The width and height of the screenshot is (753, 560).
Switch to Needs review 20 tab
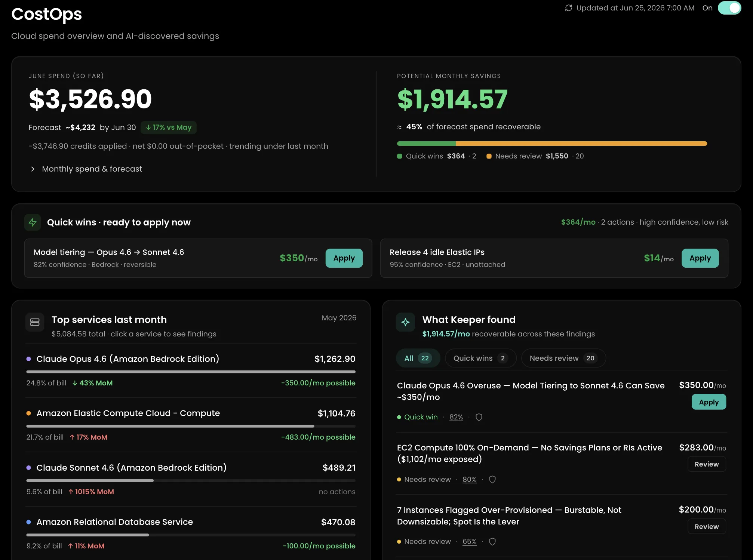click(x=563, y=358)
